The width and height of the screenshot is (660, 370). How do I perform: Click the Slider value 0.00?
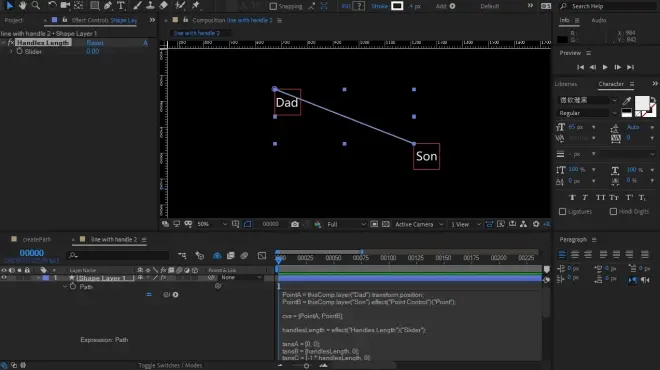pos(93,51)
